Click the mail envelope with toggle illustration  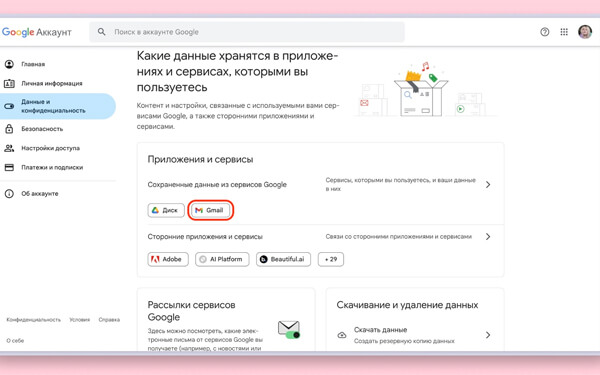289,329
